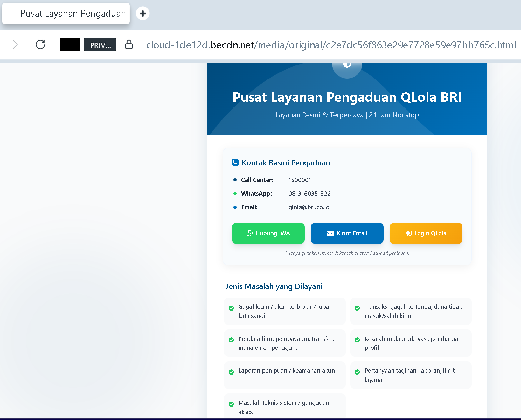
Task: Click the Transaksi gagal, tertunda text
Action: point(413,311)
